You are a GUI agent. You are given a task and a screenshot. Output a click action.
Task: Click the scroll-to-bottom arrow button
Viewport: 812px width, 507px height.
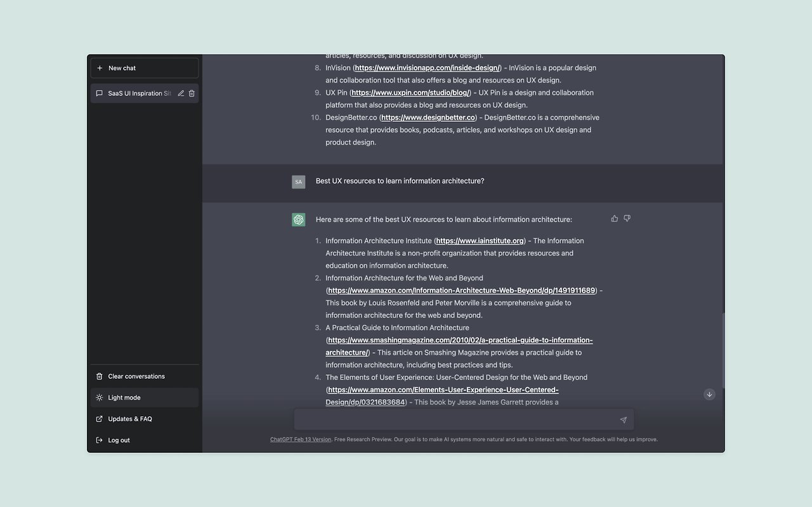(x=709, y=394)
